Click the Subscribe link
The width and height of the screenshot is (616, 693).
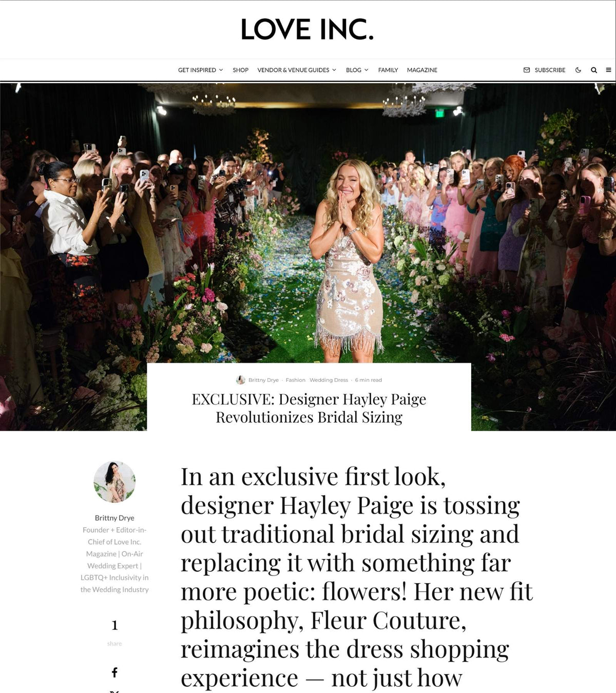[550, 70]
